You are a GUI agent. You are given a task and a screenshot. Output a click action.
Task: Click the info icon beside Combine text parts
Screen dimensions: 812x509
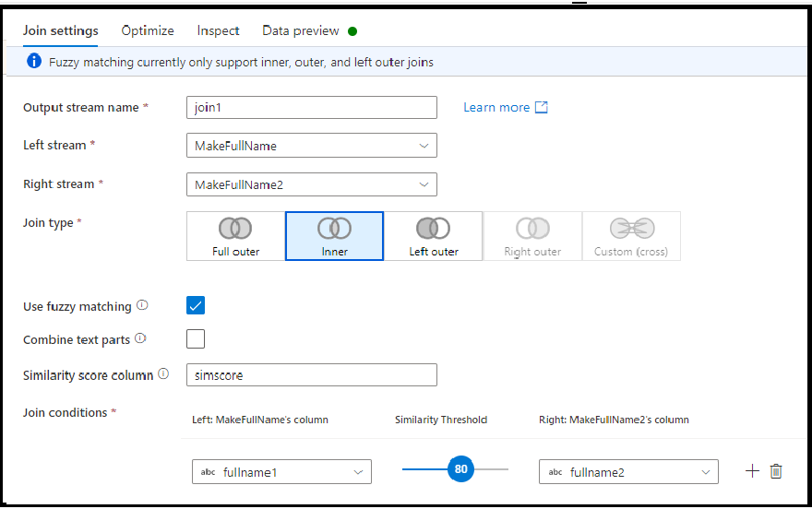(x=140, y=338)
